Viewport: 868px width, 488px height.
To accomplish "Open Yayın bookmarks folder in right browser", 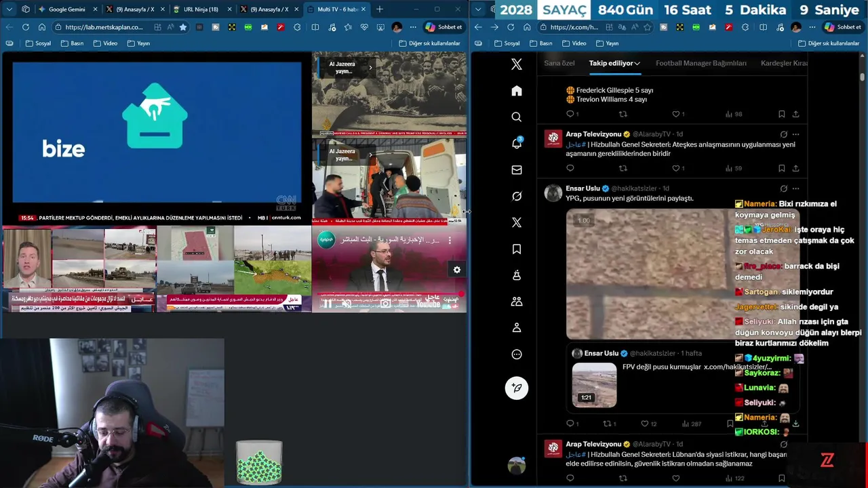I will [607, 43].
